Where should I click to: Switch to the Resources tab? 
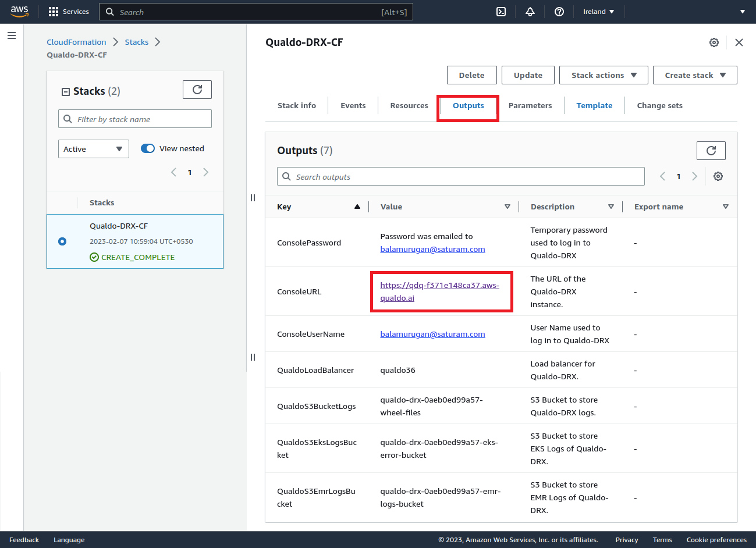pos(409,105)
